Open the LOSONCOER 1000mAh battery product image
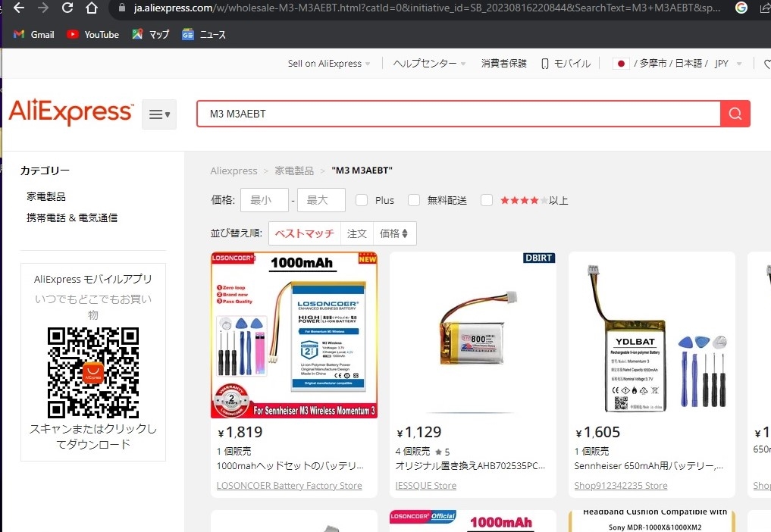 click(294, 335)
